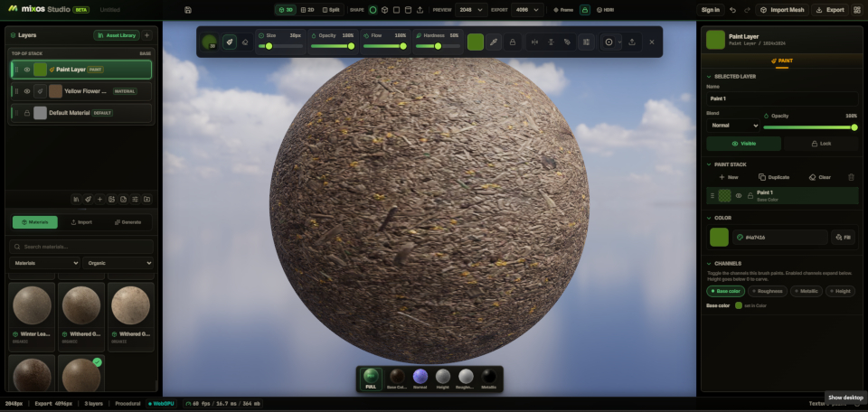Switch to Split view mode
The width and height of the screenshot is (868, 412).
[x=331, y=10]
